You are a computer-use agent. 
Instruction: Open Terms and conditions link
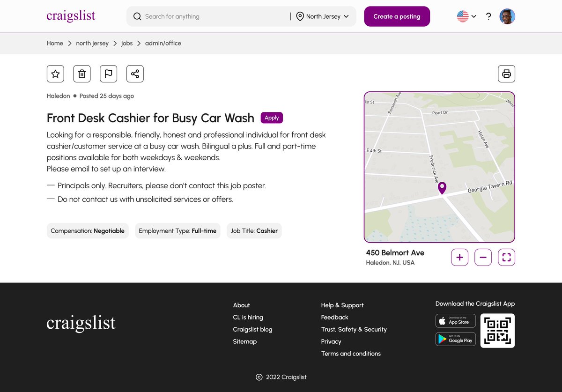click(351, 354)
